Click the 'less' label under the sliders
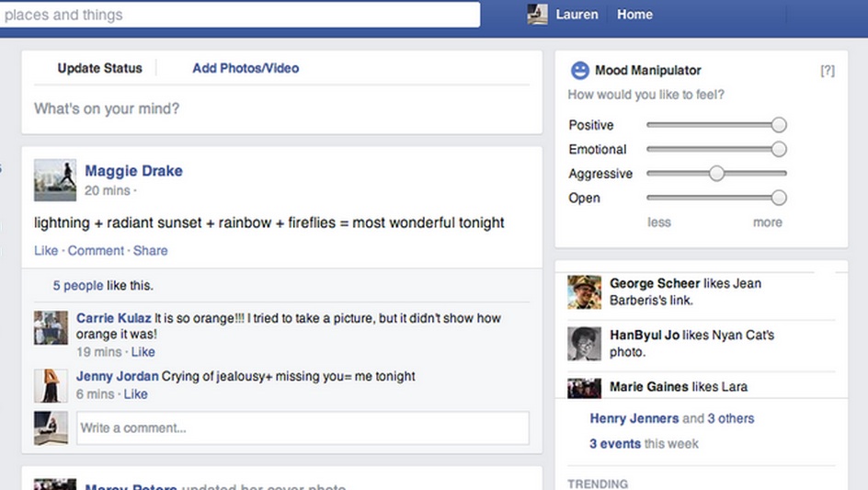The width and height of the screenshot is (868, 490). coord(658,222)
